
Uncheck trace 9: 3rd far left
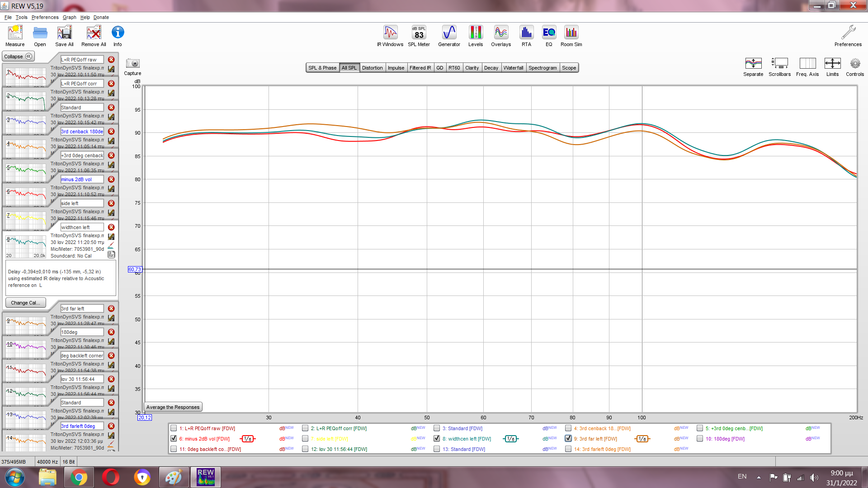click(568, 439)
